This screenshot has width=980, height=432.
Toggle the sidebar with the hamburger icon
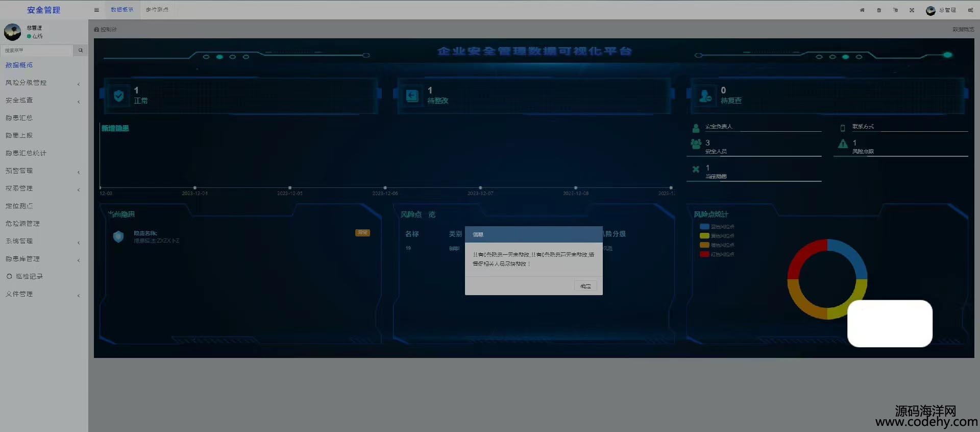96,10
